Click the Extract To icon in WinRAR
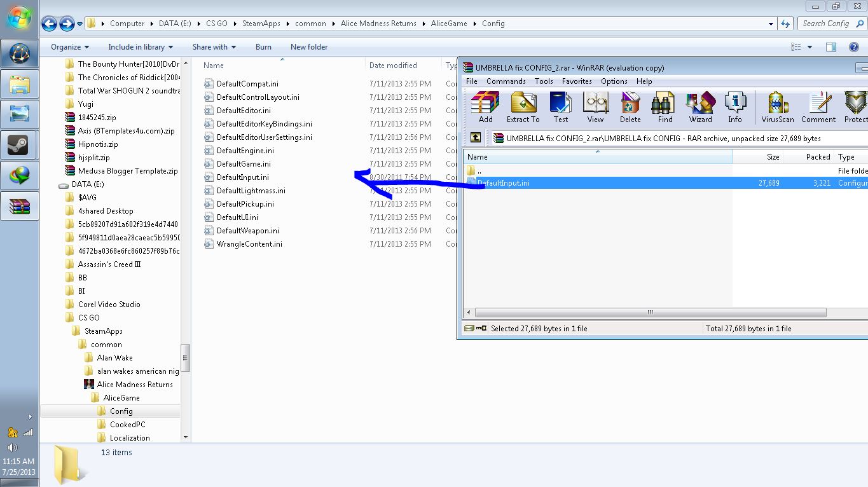The height and width of the screenshot is (487, 868). [523, 107]
